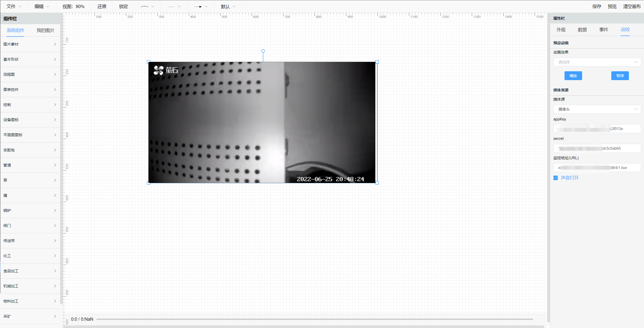Click the top-right resize handle of the video
The image size is (644, 328).
point(377,62)
